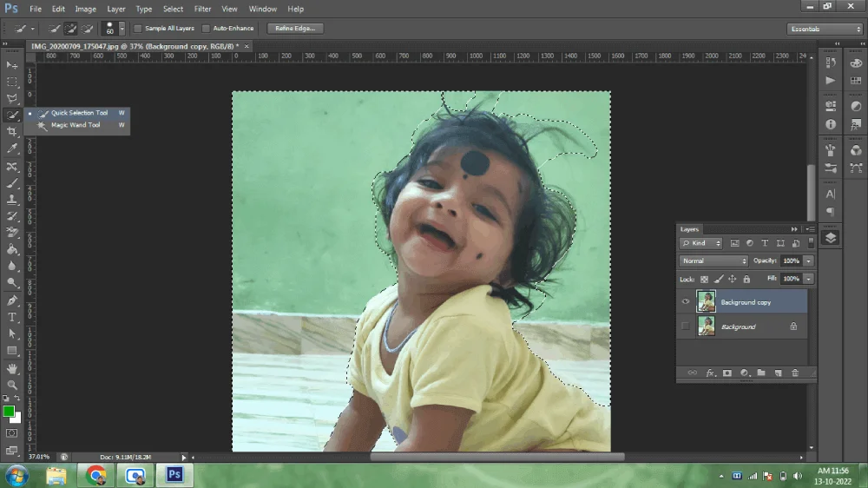868x488 pixels.
Task: Hide the Background copy layer
Action: click(x=686, y=302)
